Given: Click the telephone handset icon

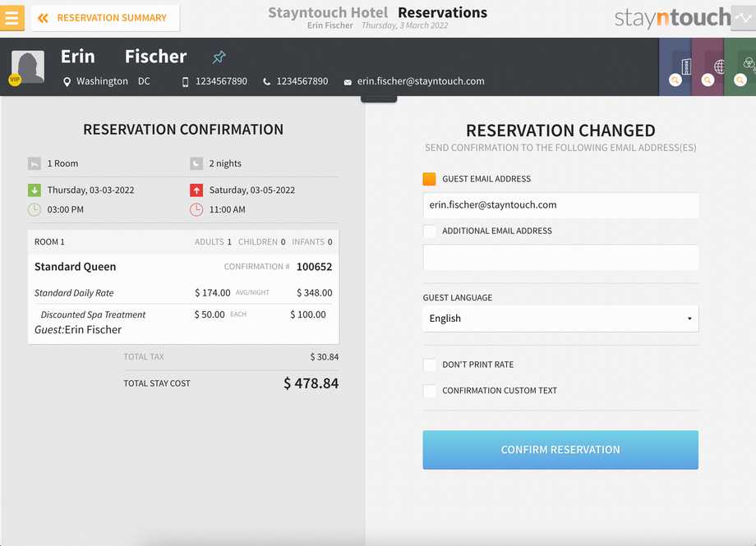Looking at the screenshot, I should (x=266, y=82).
